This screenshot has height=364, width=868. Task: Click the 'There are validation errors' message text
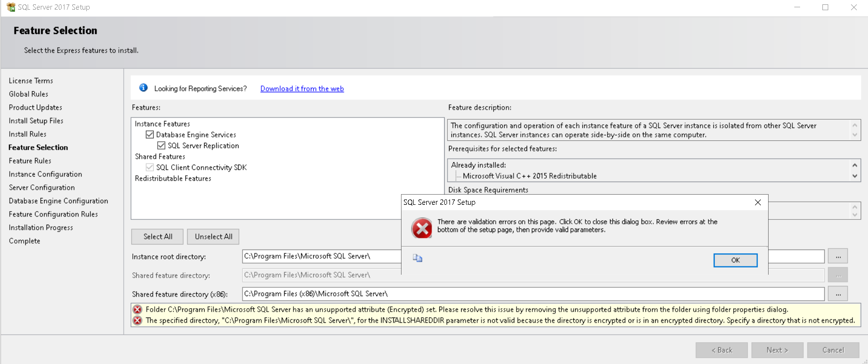[578, 226]
